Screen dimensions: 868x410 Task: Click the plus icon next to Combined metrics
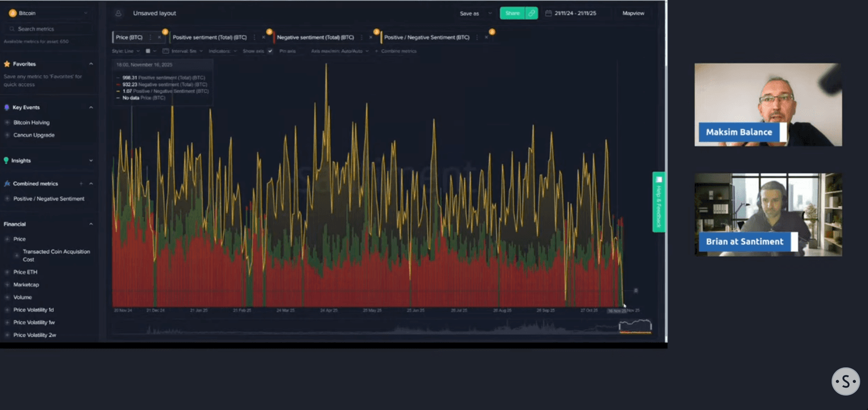(x=81, y=184)
